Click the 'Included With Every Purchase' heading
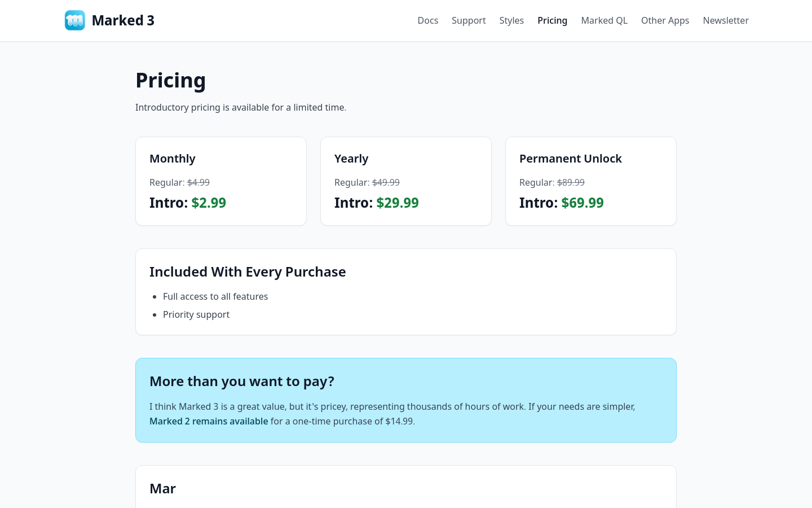 [248, 271]
